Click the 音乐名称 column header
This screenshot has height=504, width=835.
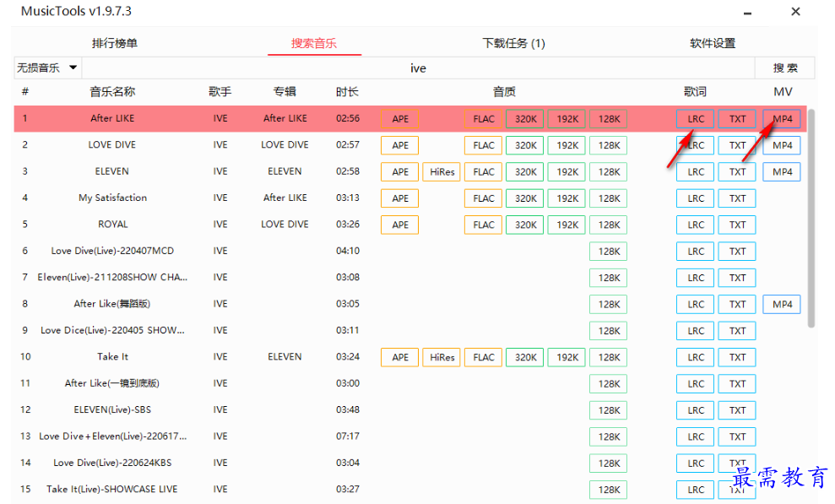pyautogui.click(x=112, y=91)
